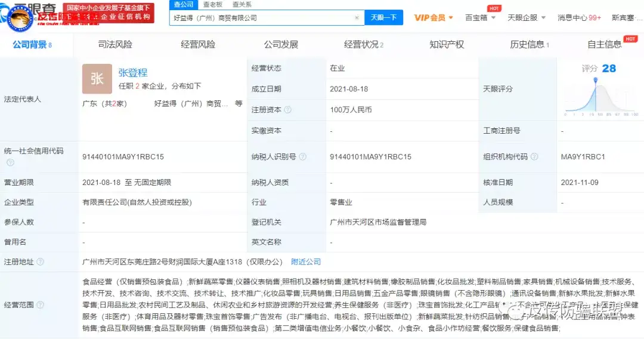Switch to 公司背景 tab

pyautogui.click(x=32, y=44)
